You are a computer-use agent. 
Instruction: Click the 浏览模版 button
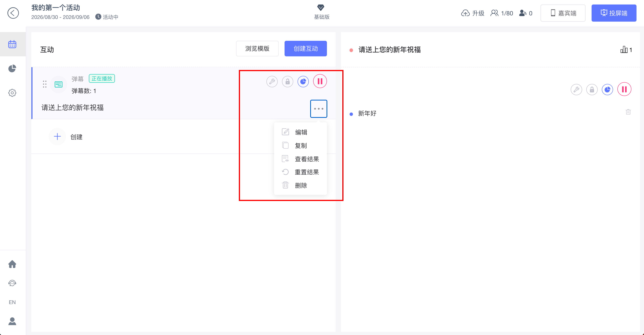point(257,48)
